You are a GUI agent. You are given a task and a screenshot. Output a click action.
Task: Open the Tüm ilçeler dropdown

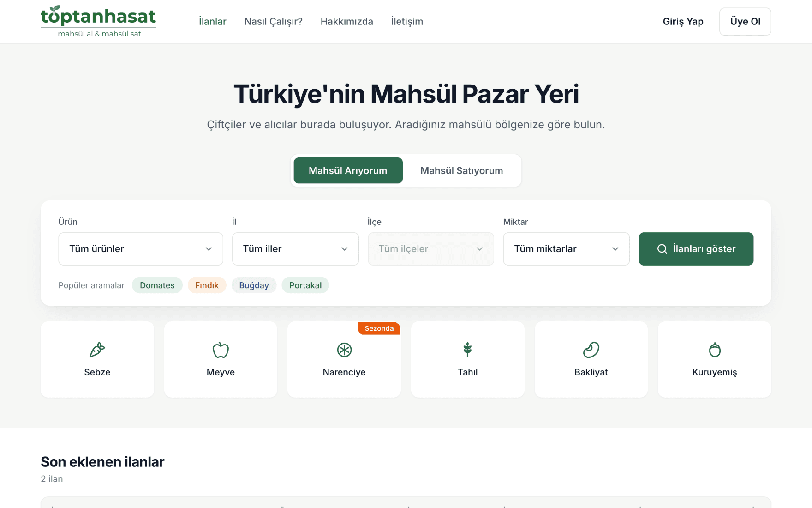(x=431, y=249)
